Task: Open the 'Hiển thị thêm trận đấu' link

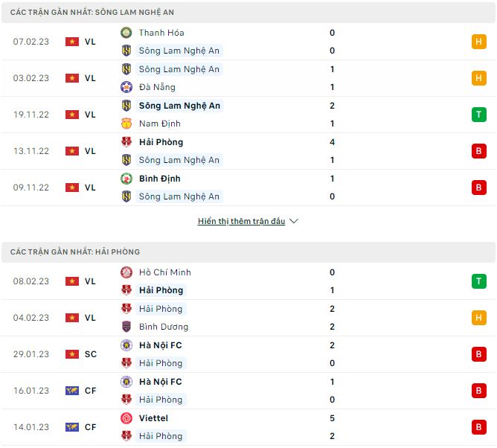Action: click(x=241, y=221)
